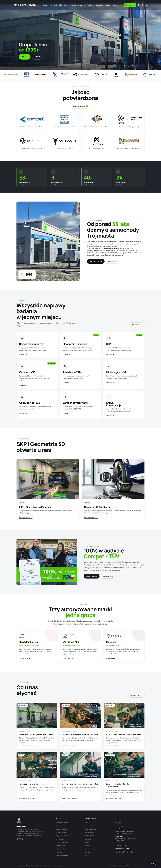Click the green phone number button in the header
This screenshot has height=868, width=161.
pos(130,5)
